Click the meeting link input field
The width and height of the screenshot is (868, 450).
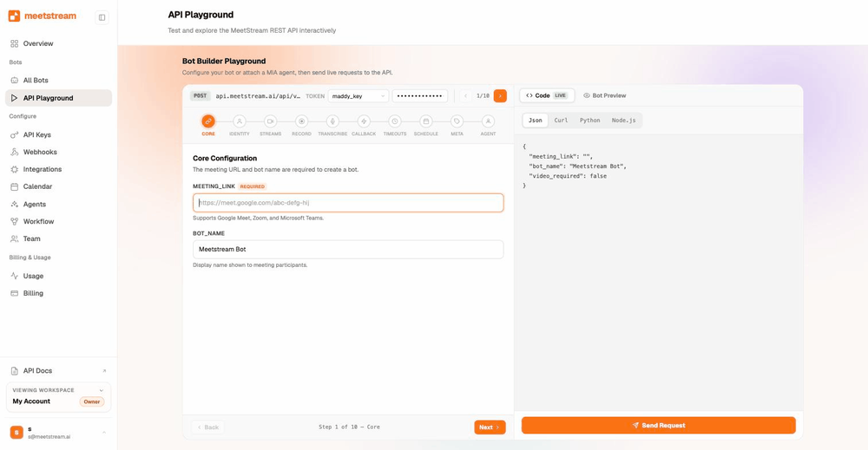point(348,203)
